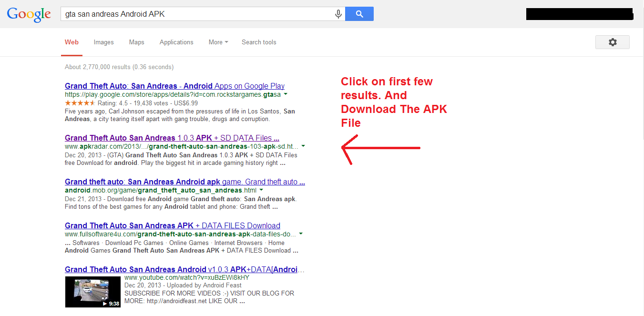Open the APK + DATA FILES Download result

(x=173, y=226)
